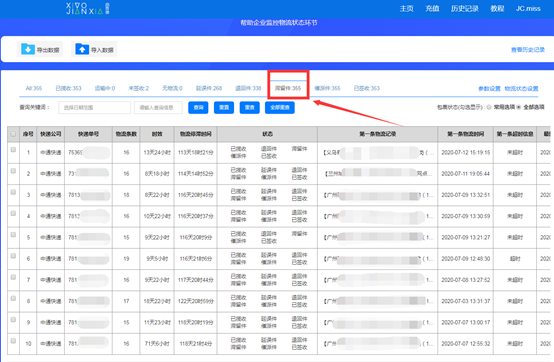The width and height of the screenshot is (554, 362).
Task: Click the tagline 帮助企业监控物流状态环节
Action: coord(279,23)
